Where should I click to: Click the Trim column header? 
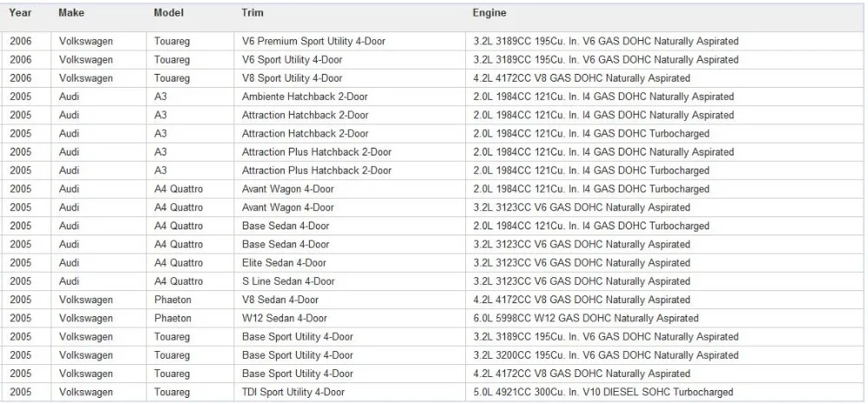pyautogui.click(x=253, y=13)
